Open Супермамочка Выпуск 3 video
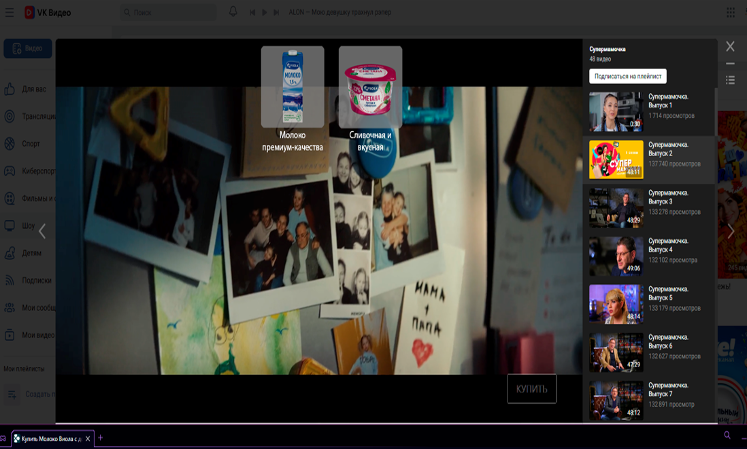Screen dimensions: 747x449 click(x=615, y=208)
